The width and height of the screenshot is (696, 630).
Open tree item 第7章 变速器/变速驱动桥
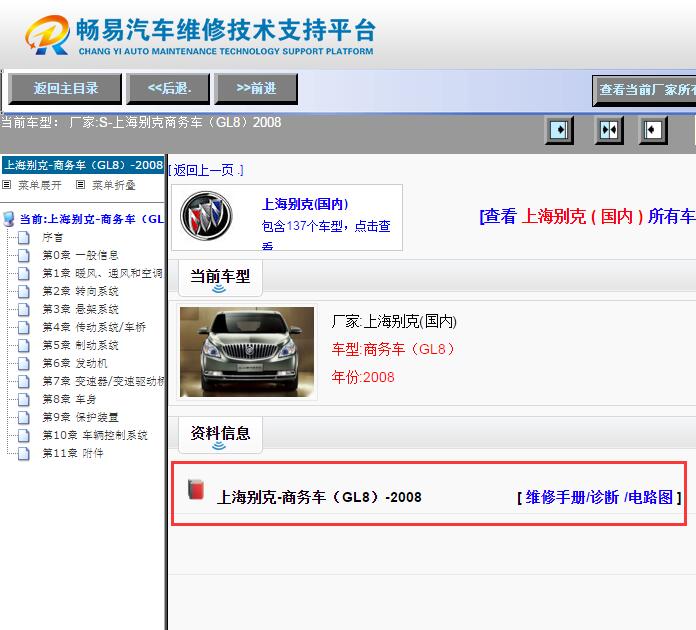[103, 381]
